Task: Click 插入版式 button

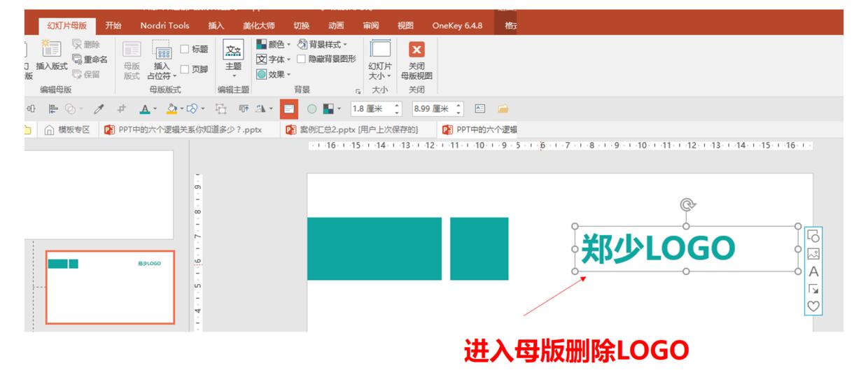Action: (53, 54)
